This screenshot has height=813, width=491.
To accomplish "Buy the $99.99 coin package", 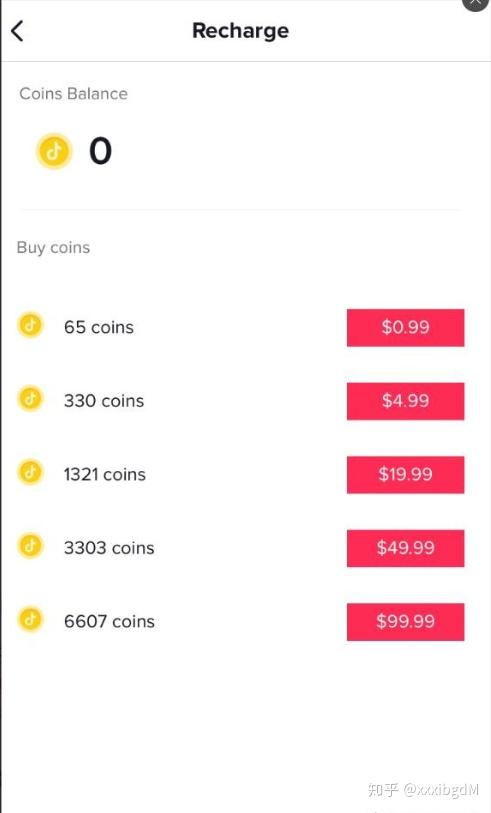I will click(x=405, y=622).
